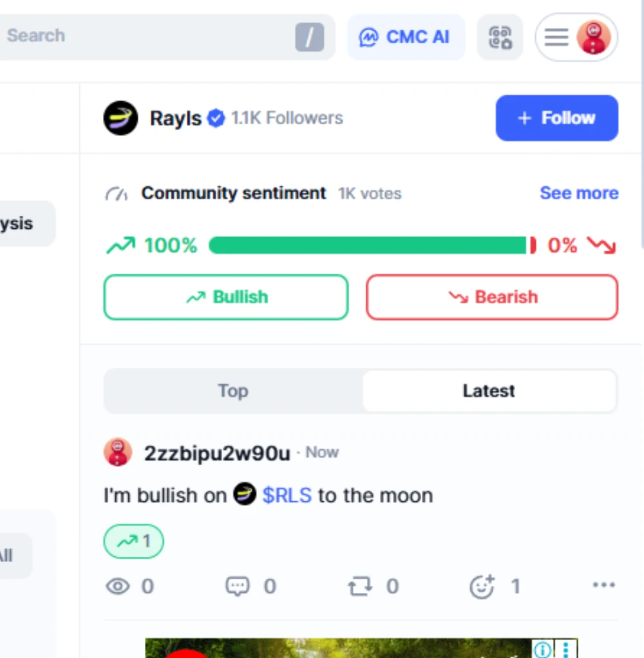Add an emoji reaction to the post
644x658 pixels.
coord(482,586)
